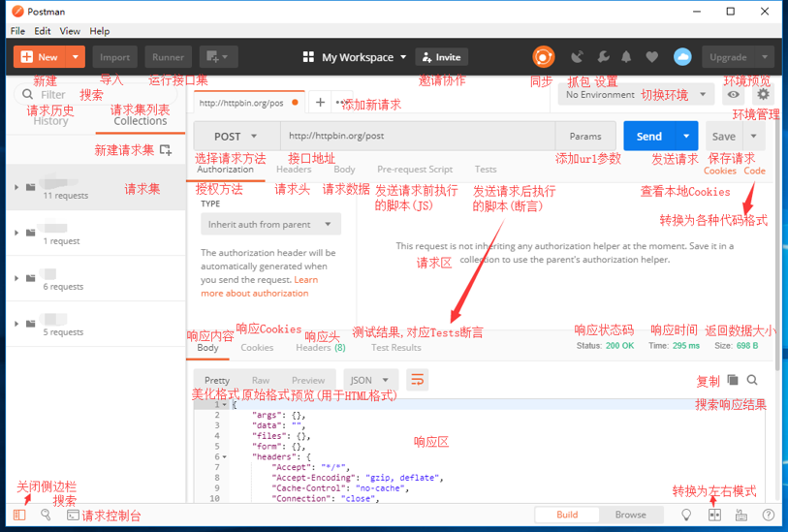Viewport: 788px width, 532px height.
Task: Add a new request tab with plus
Action: click(x=320, y=103)
